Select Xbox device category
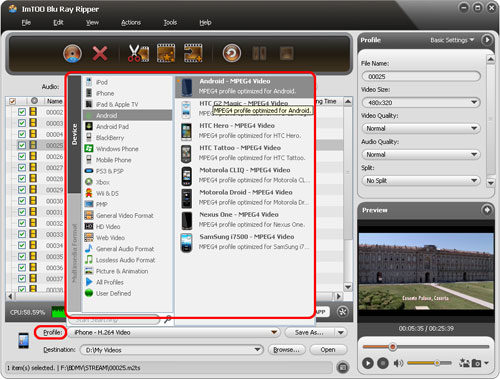 [x=127, y=182]
